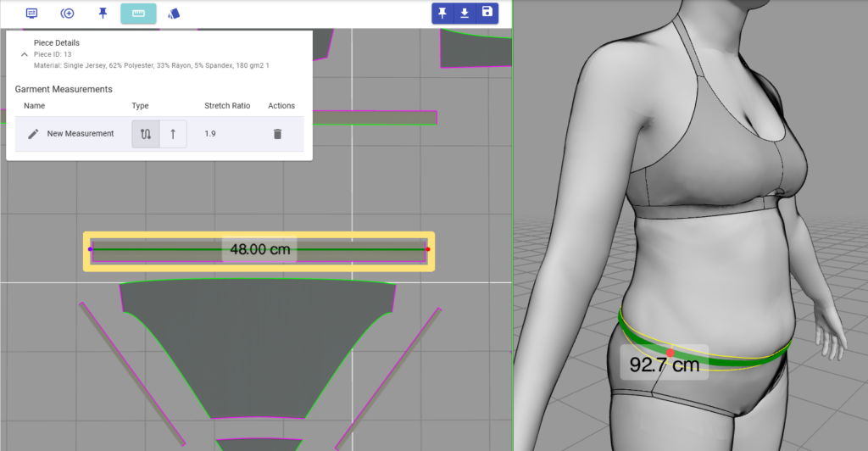This screenshot has width=868, height=451.
Task: Click the save floppy disk icon
Action: pos(487,13)
